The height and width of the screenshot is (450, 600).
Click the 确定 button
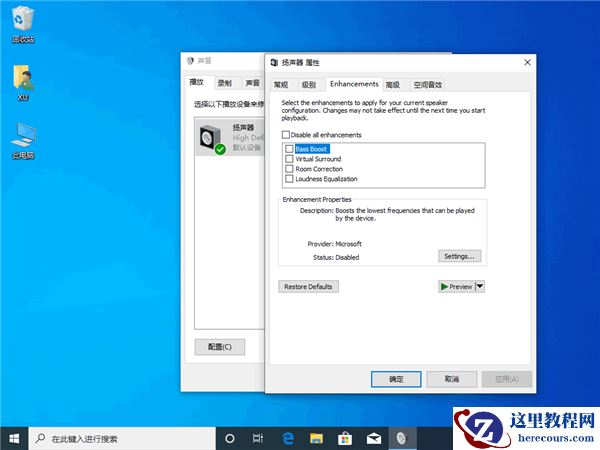396,379
